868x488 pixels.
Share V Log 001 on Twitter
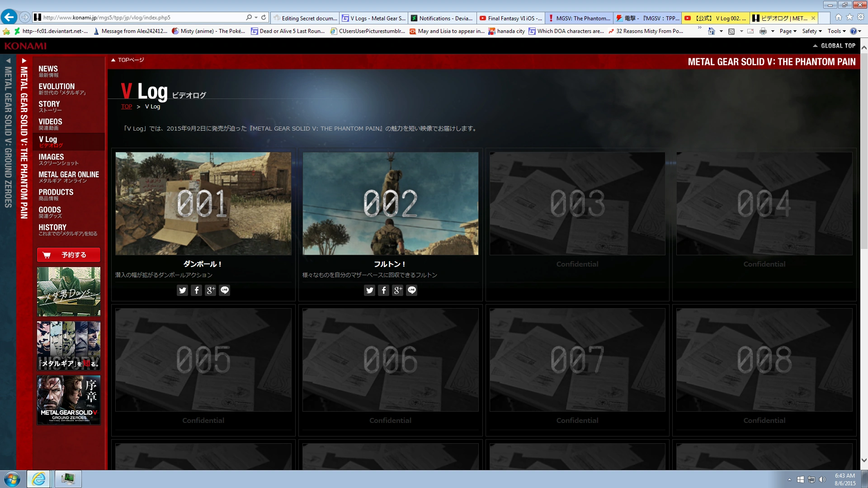[x=182, y=291]
